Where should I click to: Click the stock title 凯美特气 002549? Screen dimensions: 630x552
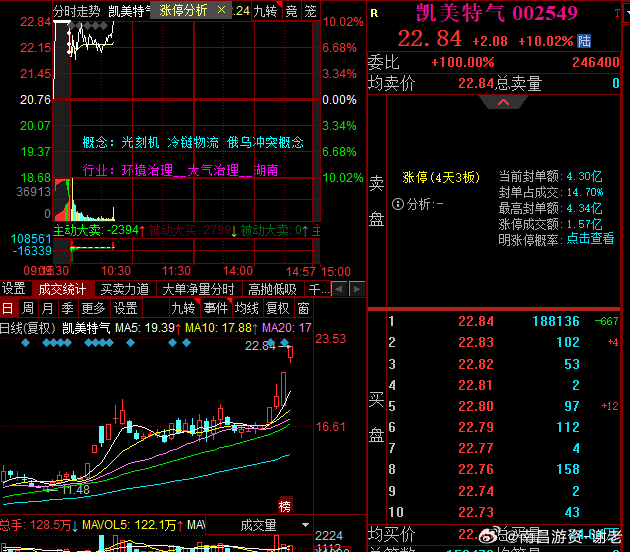pyautogui.click(x=496, y=13)
